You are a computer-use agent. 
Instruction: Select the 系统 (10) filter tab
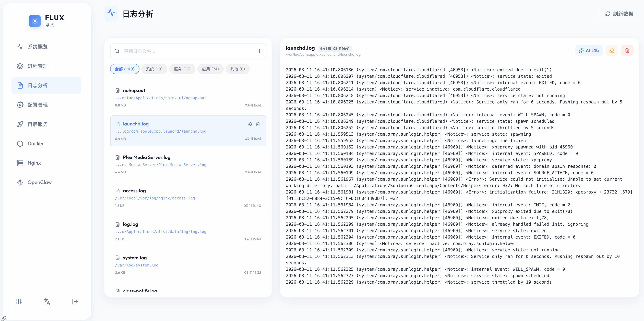(x=154, y=69)
